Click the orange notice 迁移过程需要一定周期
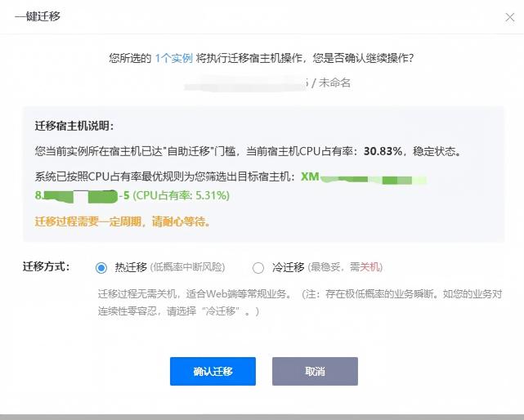This screenshot has width=524, height=420. coord(123,221)
